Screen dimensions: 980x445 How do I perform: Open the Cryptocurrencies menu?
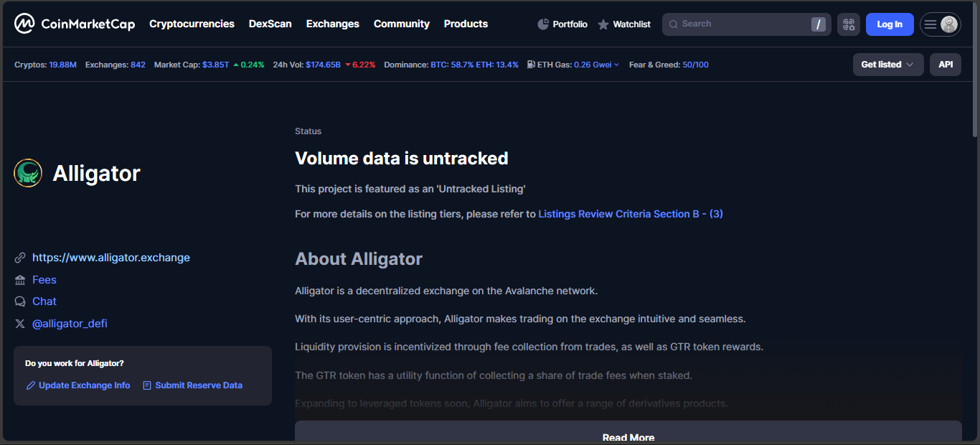(192, 24)
